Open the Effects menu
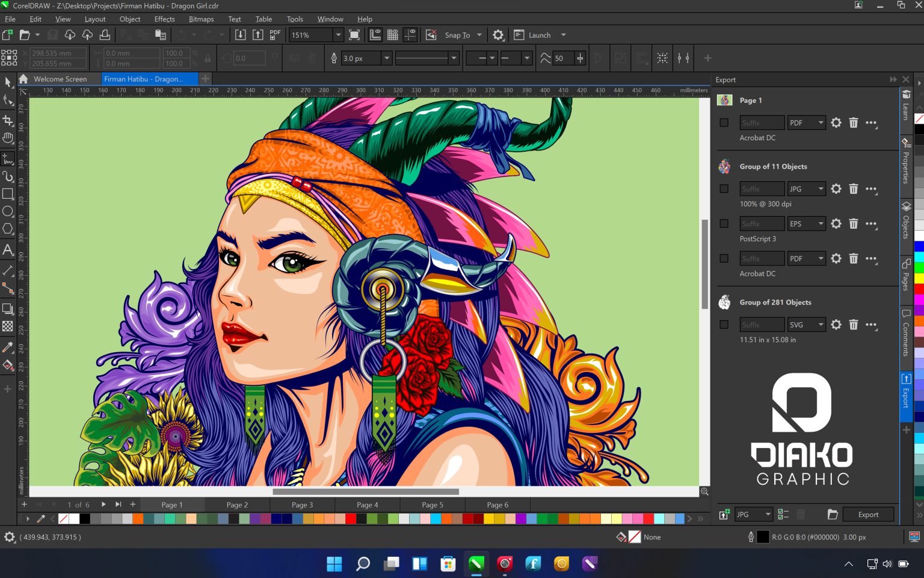Image resolution: width=924 pixels, height=578 pixels. (x=164, y=19)
